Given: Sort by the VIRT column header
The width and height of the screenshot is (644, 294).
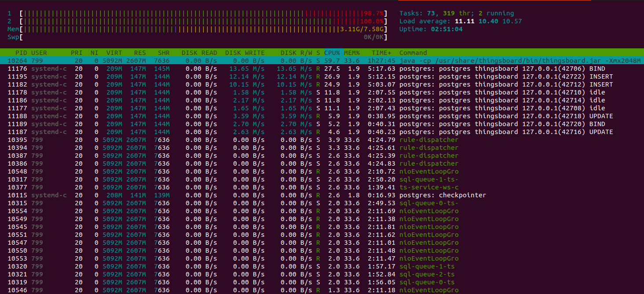Looking at the screenshot, I should pos(114,53).
